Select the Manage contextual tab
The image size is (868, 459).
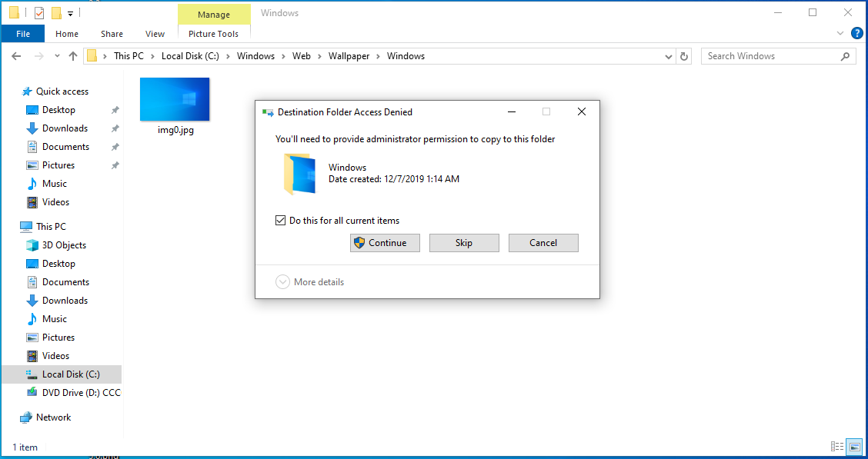pyautogui.click(x=214, y=15)
